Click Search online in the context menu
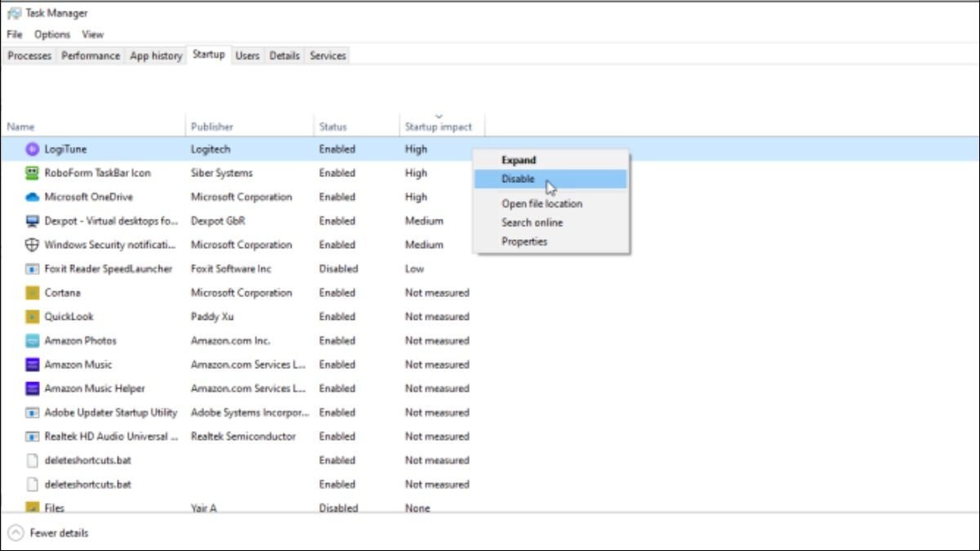980x551 pixels. (x=532, y=222)
